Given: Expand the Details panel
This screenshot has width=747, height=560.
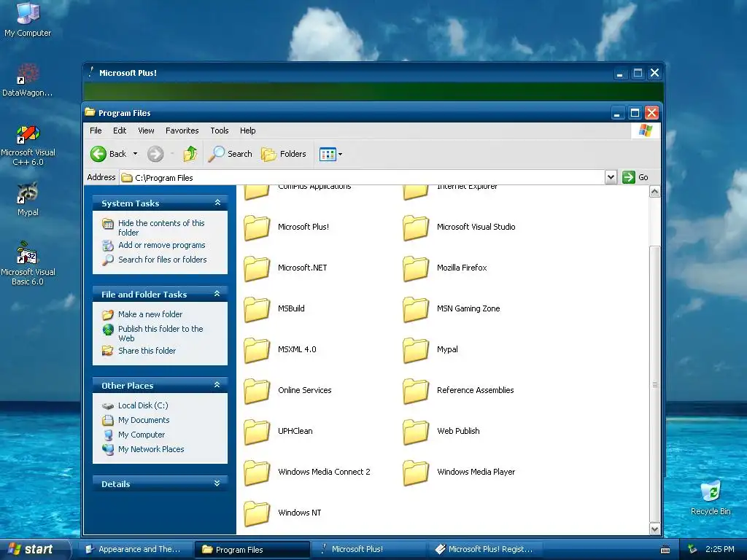Looking at the screenshot, I should pos(217,483).
